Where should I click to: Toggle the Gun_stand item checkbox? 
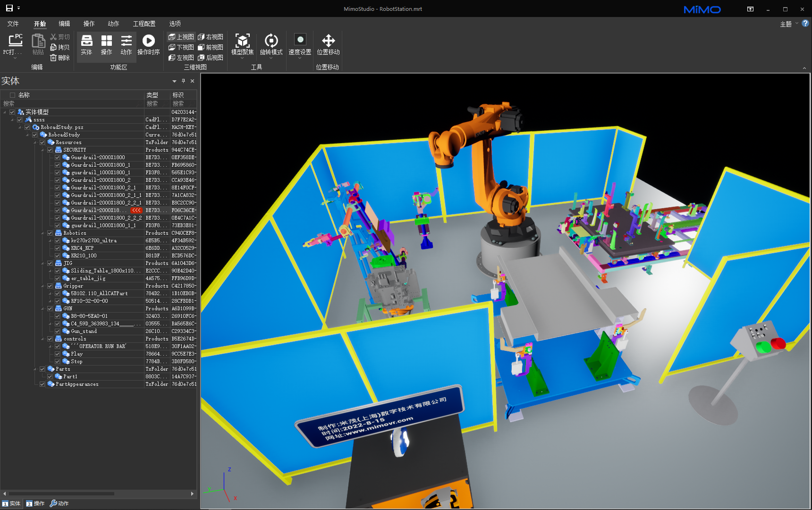(x=58, y=331)
